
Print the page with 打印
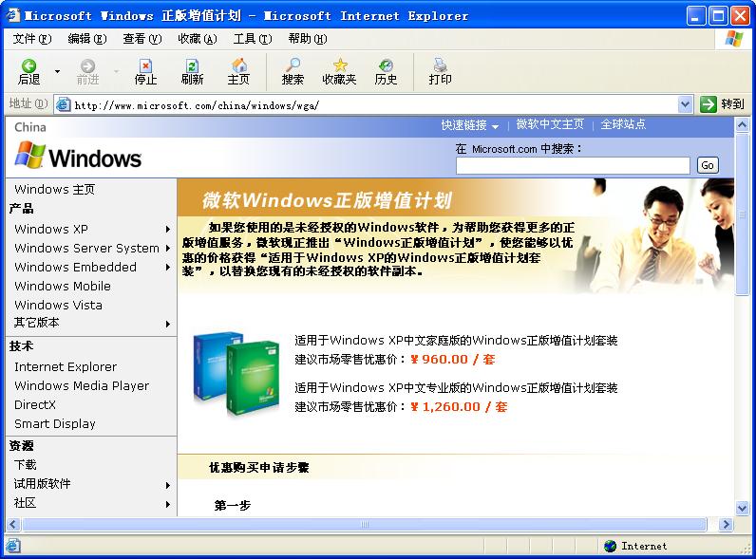[440, 72]
